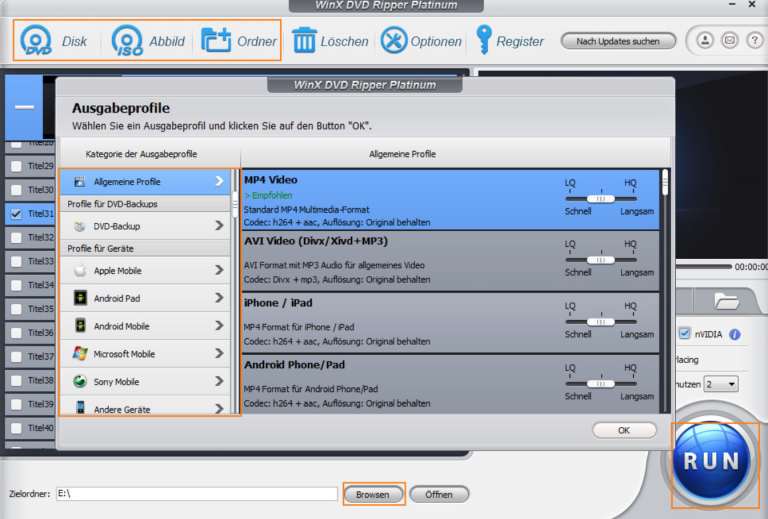
Task: Click the Browsen button
Action: [x=373, y=494]
